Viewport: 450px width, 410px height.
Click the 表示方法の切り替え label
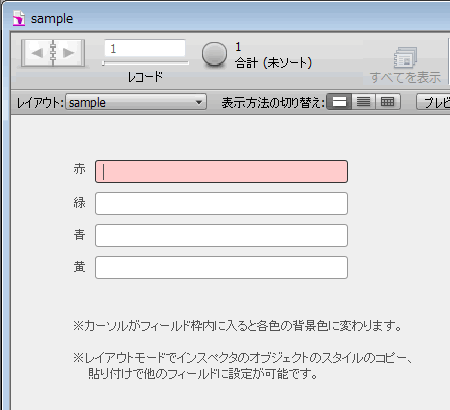point(273,102)
